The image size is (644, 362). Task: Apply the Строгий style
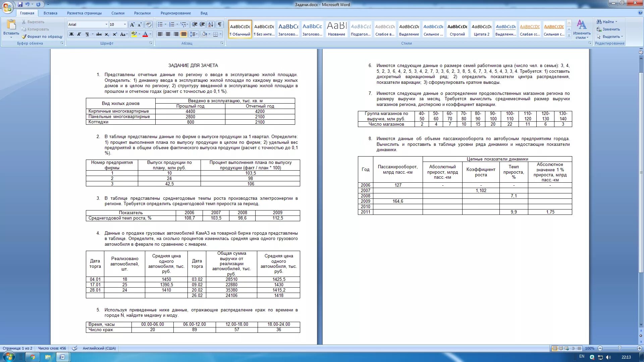tap(457, 29)
